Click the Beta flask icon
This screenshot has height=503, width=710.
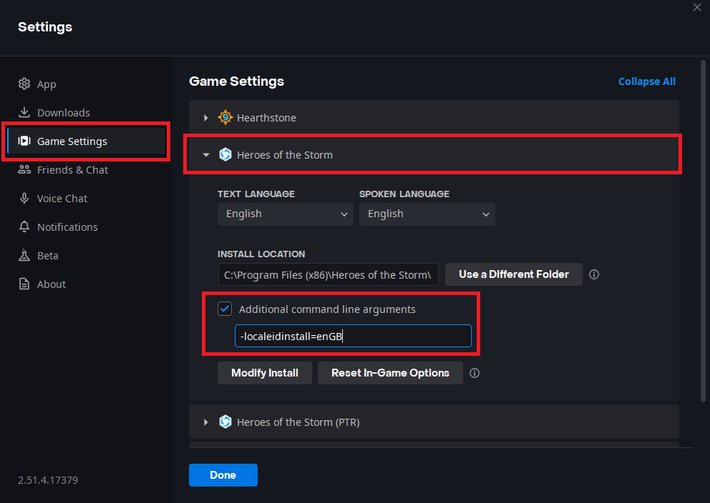24,255
